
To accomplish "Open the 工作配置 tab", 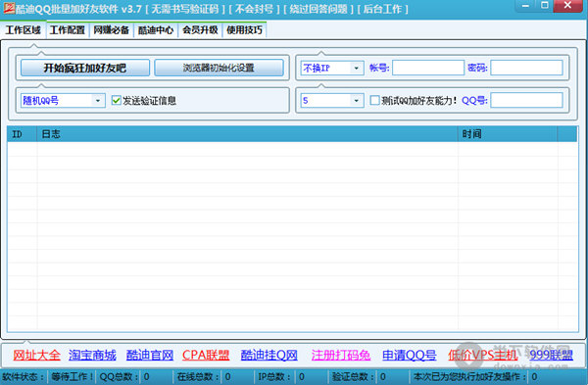I will pyautogui.click(x=68, y=30).
